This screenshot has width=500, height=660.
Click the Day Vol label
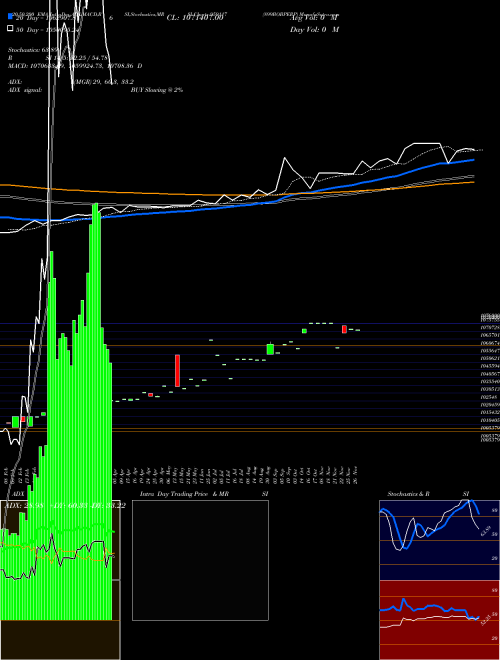point(314,29)
